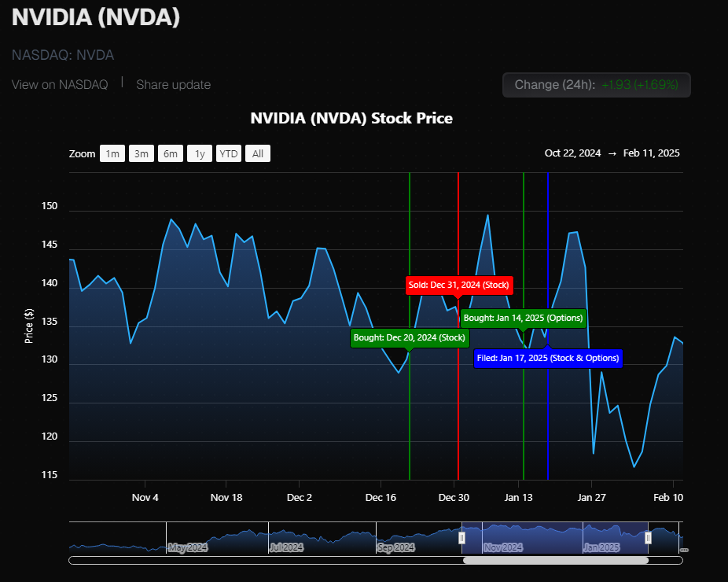The height and width of the screenshot is (582, 728).
Task: Click the right navigator range handle
Action: (x=647, y=536)
